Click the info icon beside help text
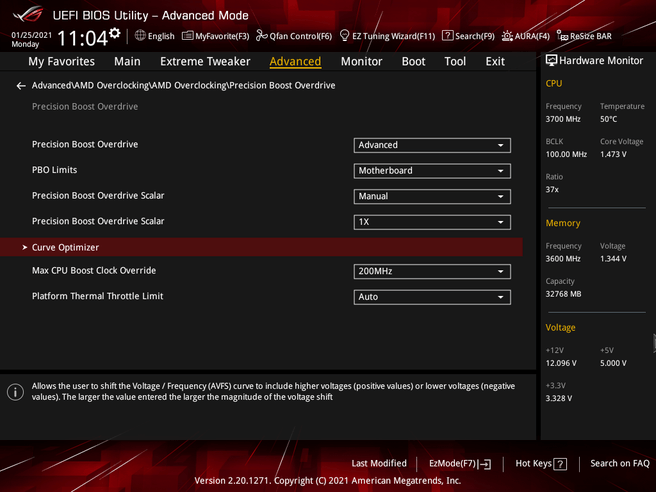The height and width of the screenshot is (492, 656). pos(15,392)
